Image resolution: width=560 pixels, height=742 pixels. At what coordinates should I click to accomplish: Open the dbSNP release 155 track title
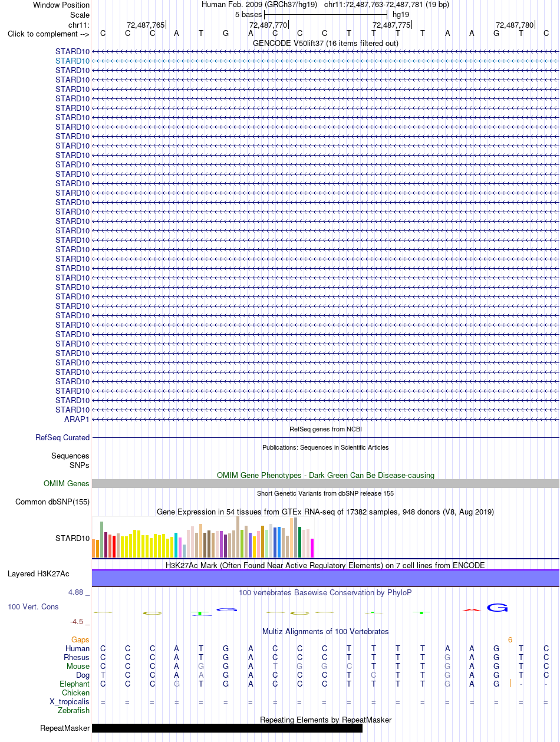pos(325,493)
